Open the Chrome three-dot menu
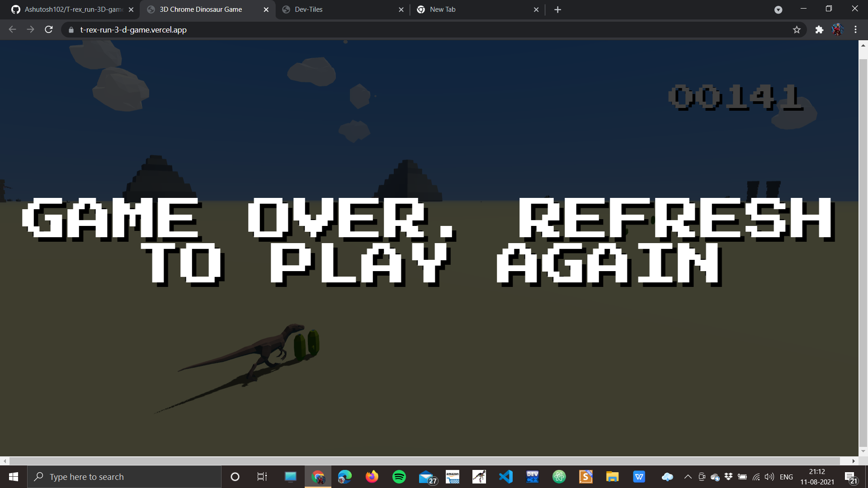 [x=855, y=29]
